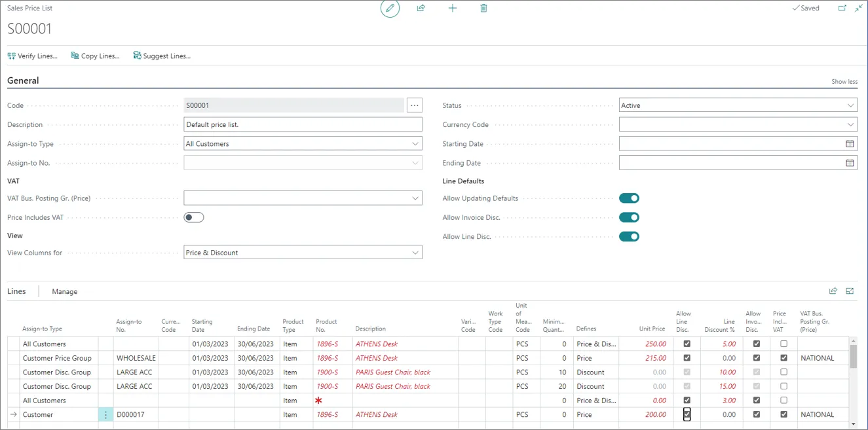Click the Show less link
Viewport: 868px width, 430px height.
844,82
